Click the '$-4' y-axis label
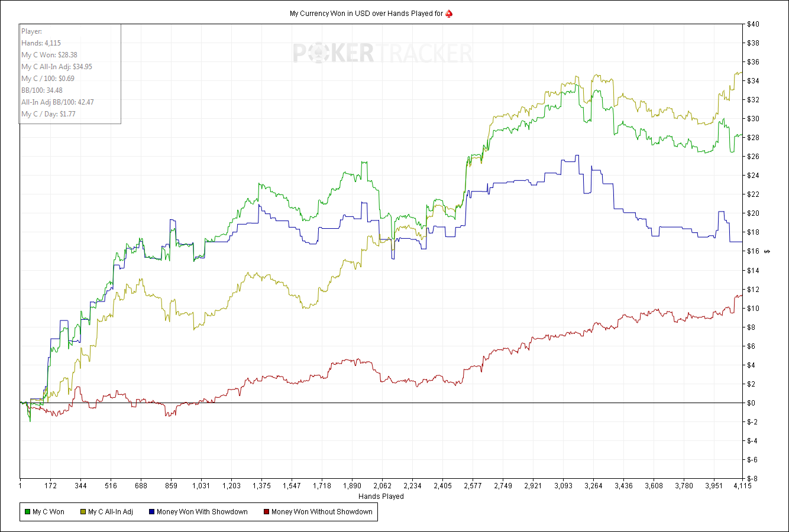Screen dimensions: 789x532 point(752,441)
